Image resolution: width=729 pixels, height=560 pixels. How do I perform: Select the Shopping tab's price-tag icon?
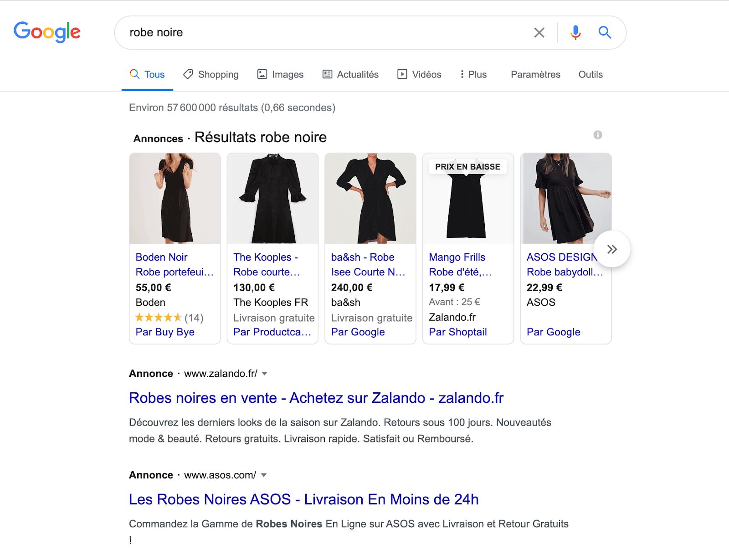(188, 74)
